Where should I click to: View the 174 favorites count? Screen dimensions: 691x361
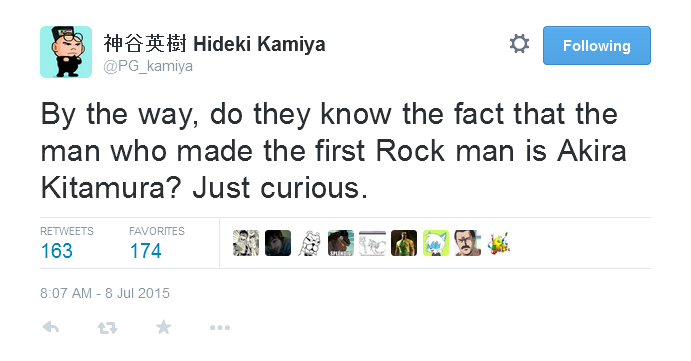pyautogui.click(x=145, y=251)
